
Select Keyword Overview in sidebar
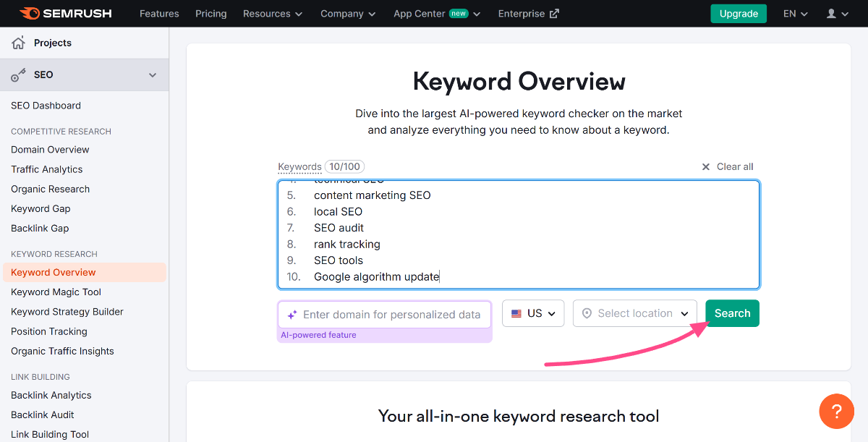coord(84,272)
